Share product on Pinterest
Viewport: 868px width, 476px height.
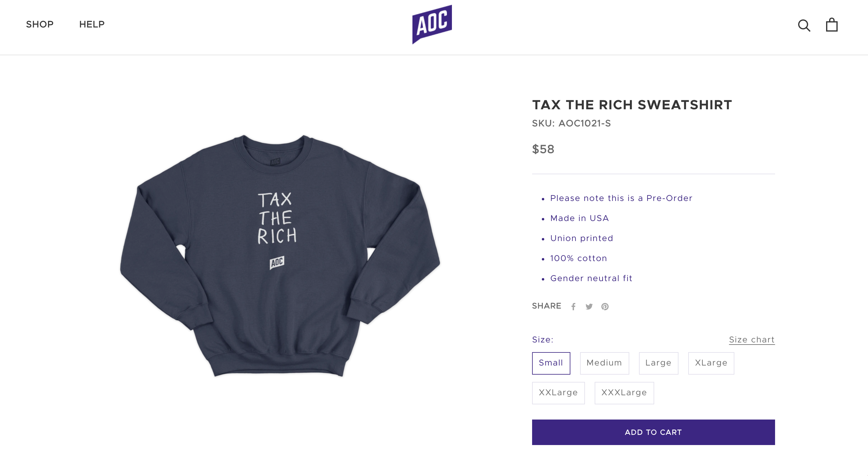605,306
